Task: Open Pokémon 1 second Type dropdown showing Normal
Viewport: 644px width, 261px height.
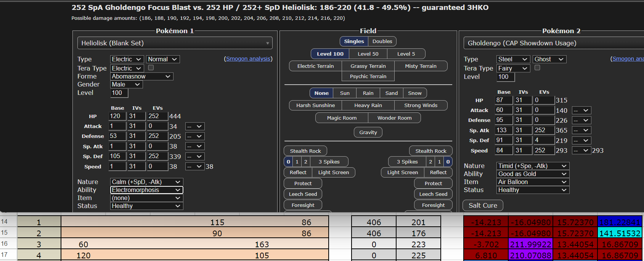Action: coord(163,59)
